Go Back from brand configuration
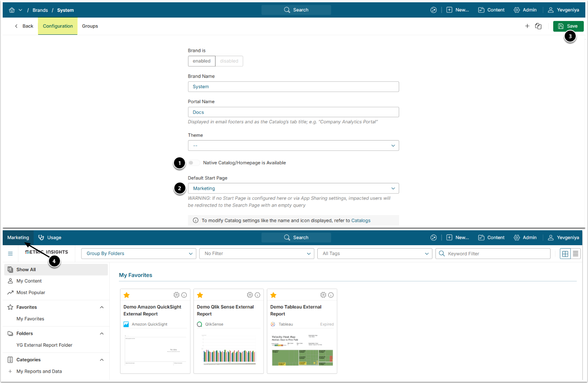This screenshot has height=383, width=588. tap(24, 26)
